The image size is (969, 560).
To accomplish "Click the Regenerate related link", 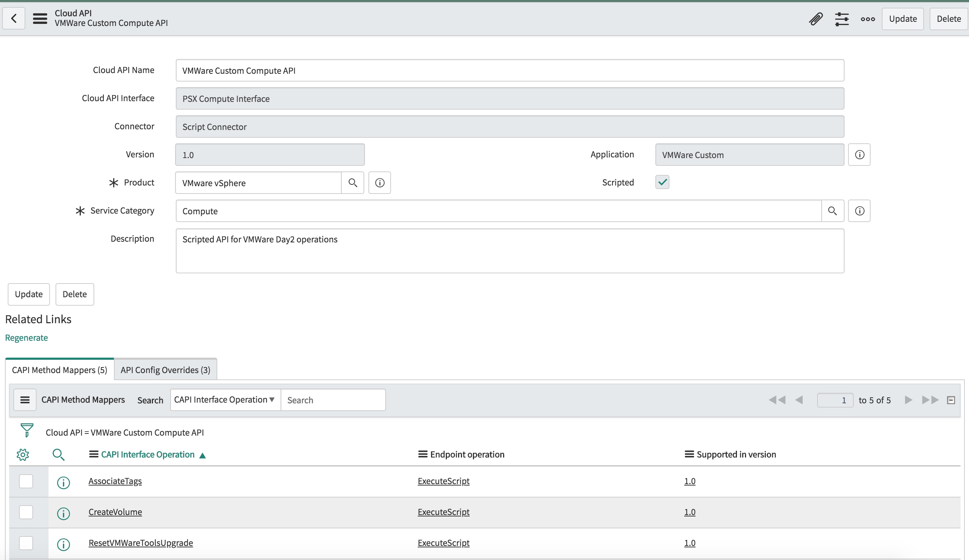I will [26, 337].
